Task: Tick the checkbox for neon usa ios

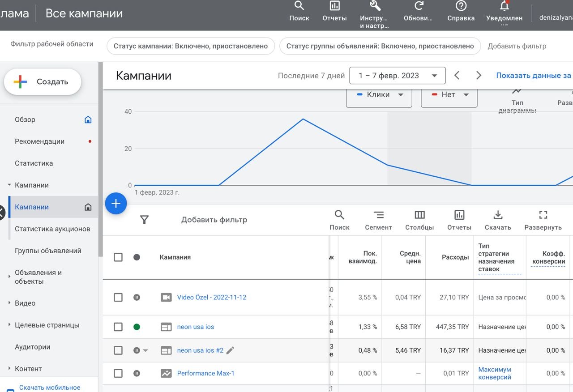Action: 118,327
